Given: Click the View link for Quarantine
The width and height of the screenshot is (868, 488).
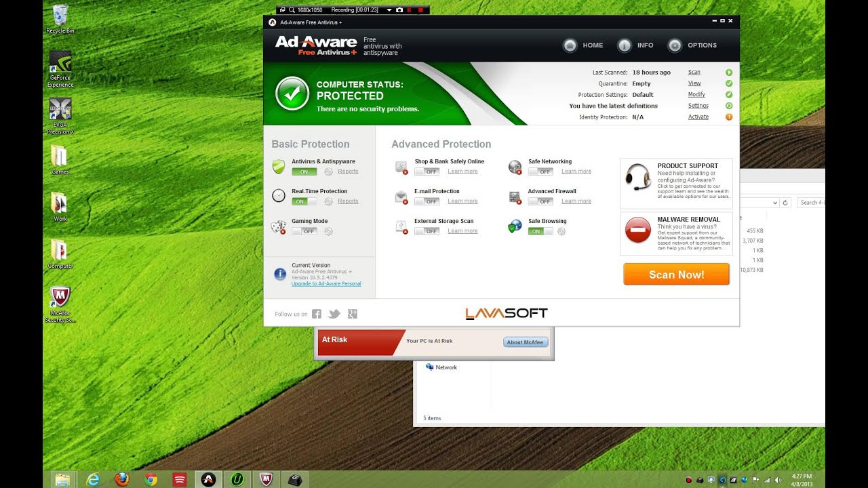Looking at the screenshot, I should pos(694,83).
